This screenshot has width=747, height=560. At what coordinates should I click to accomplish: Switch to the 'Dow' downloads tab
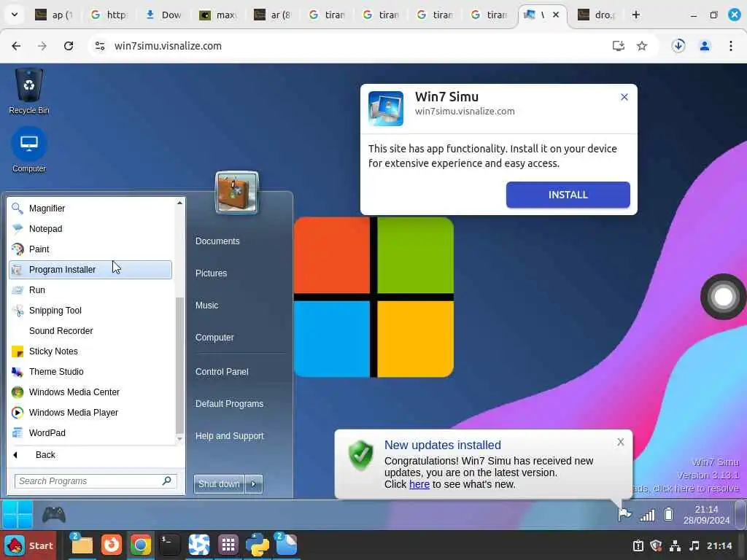click(163, 15)
